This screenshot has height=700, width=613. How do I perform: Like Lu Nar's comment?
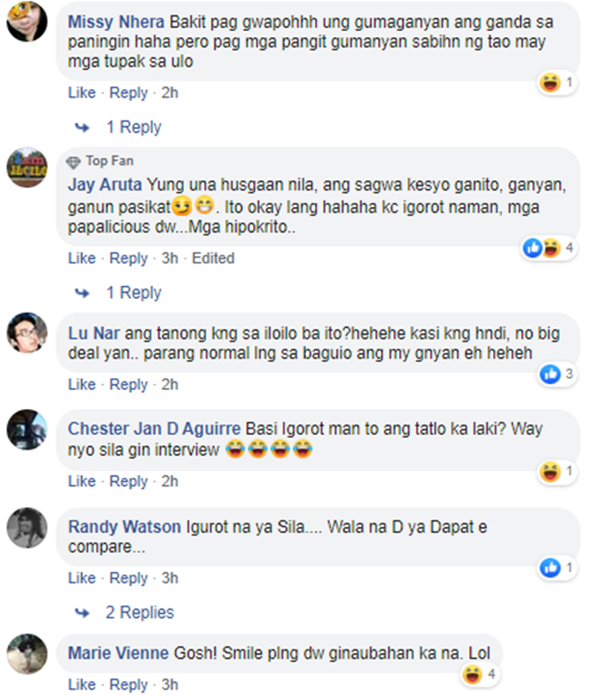click(x=82, y=384)
